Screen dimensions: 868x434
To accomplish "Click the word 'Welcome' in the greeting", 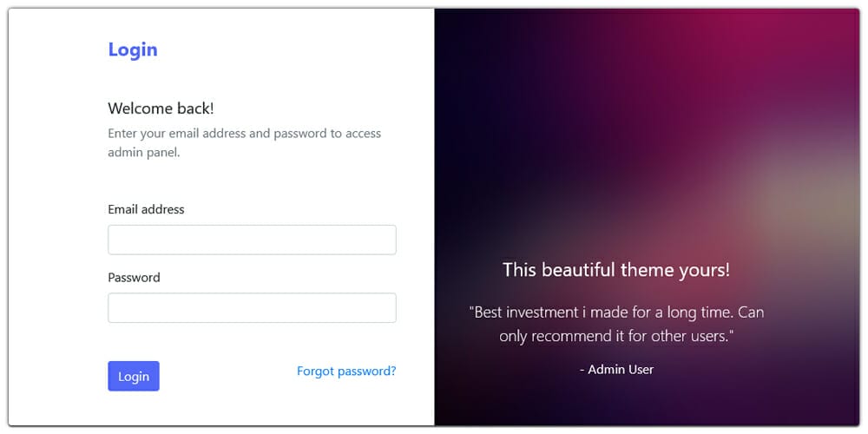I will click(141, 108).
